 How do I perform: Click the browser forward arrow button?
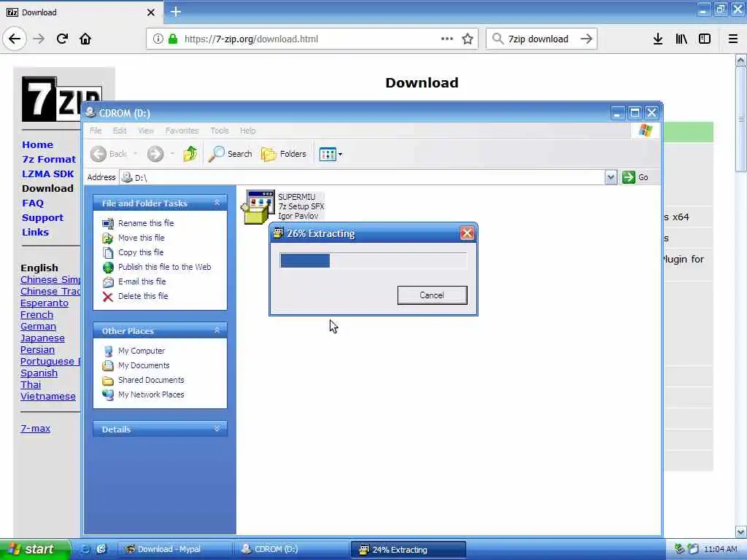click(39, 39)
